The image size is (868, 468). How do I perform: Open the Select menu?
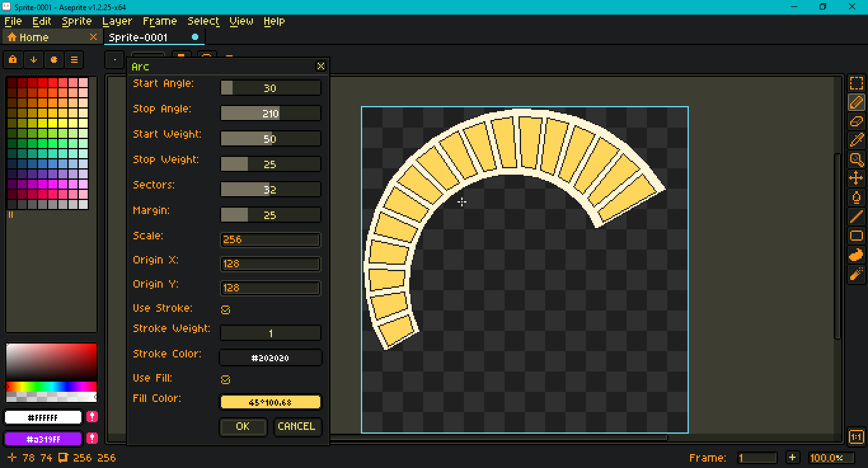point(203,21)
